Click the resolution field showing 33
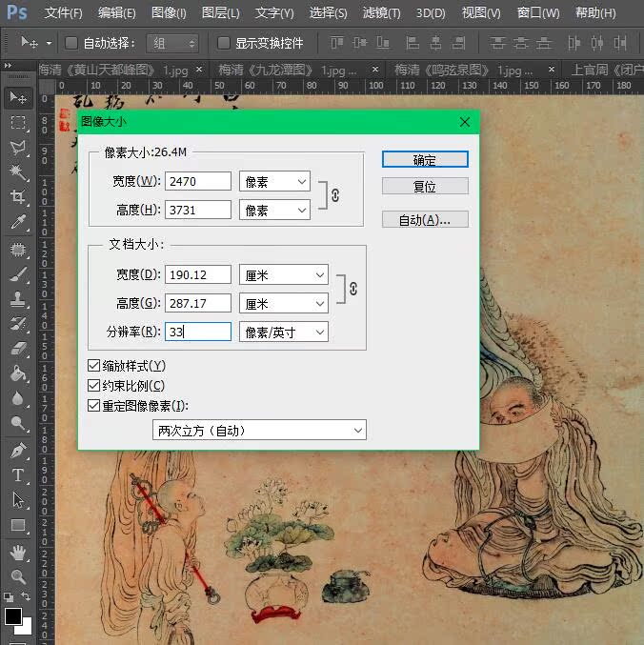This screenshot has width=644, height=645. 198,332
